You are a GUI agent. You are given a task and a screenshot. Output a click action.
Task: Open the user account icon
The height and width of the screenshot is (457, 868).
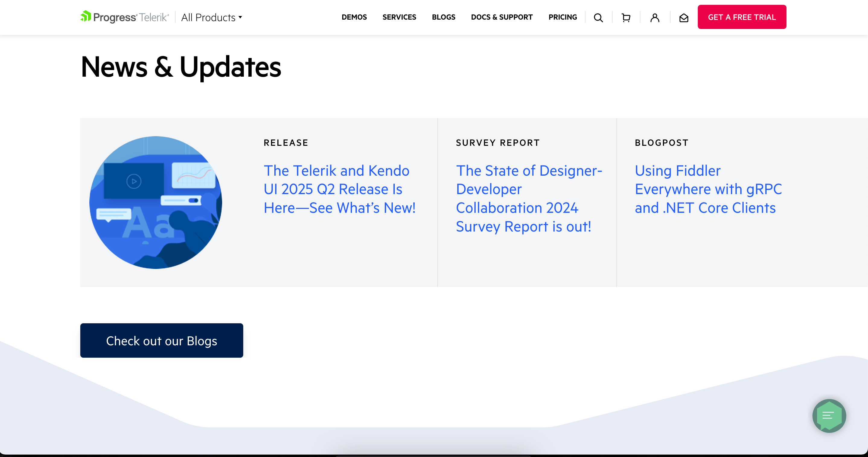(655, 18)
